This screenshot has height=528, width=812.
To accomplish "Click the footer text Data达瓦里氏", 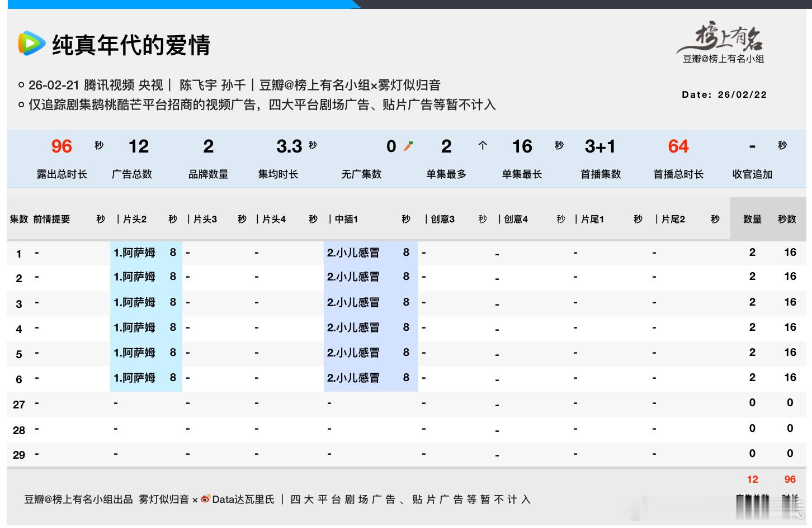I will (x=243, y=500).
